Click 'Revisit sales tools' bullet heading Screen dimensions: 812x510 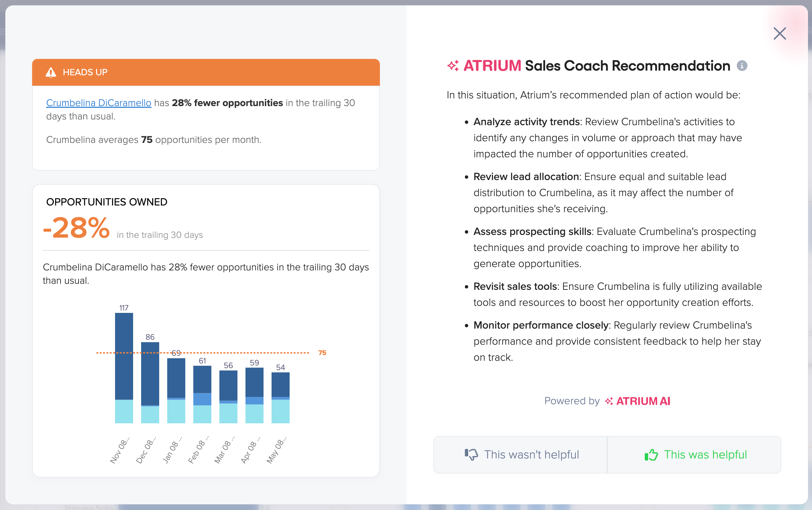pyautogui.click(x=515, y=287)
